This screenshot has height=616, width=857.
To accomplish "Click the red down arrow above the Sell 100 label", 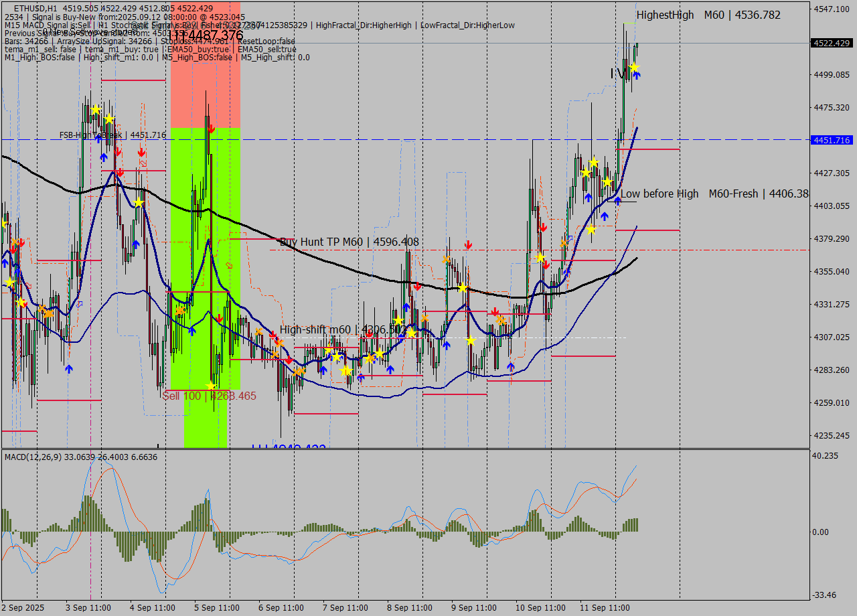I will point(218,317).
